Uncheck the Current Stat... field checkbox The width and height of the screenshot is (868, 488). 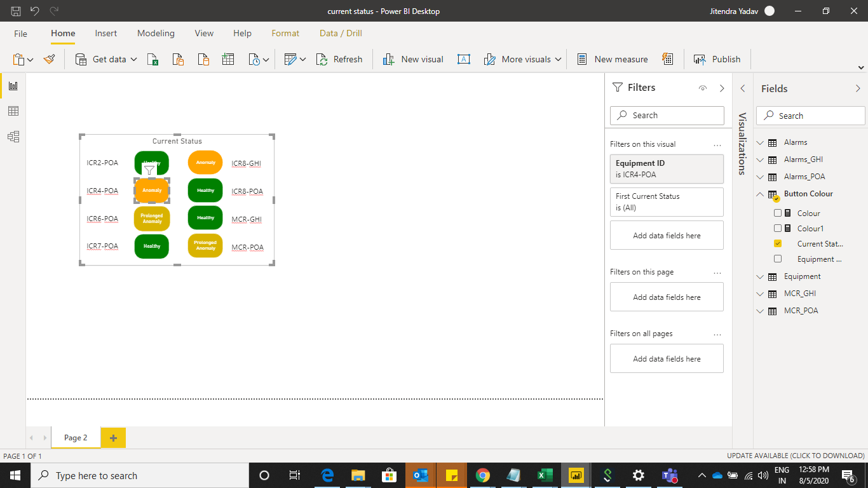point(778,244)
